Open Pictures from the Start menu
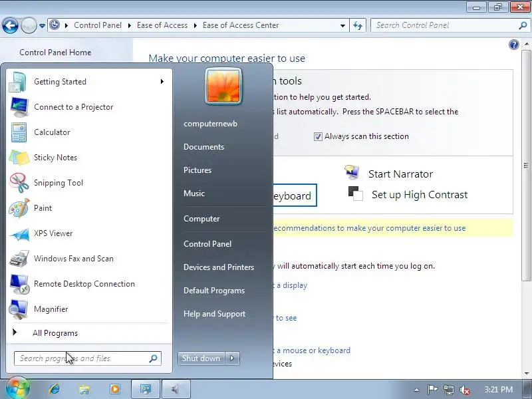 coord(198,170)
